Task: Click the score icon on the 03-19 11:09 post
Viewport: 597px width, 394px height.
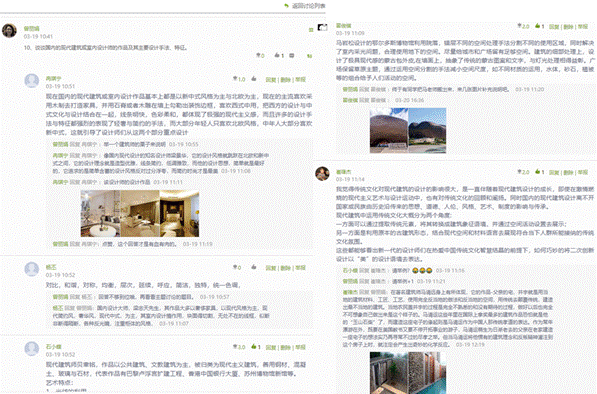Action: tap(519, 26)
